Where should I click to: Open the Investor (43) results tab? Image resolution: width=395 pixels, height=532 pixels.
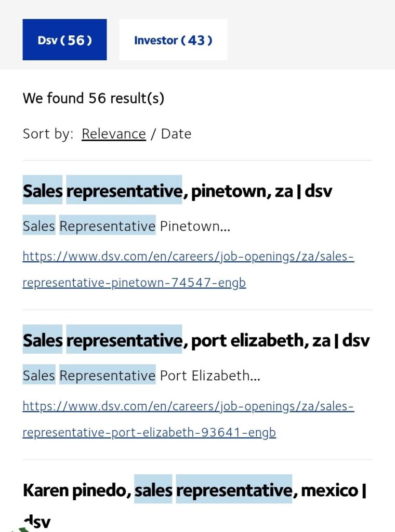tap(173, 40)
